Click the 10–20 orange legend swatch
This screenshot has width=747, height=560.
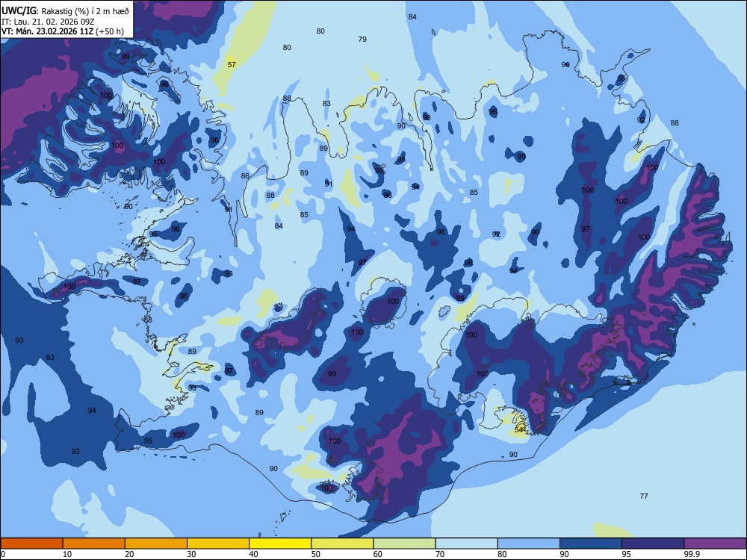[94, 544]
